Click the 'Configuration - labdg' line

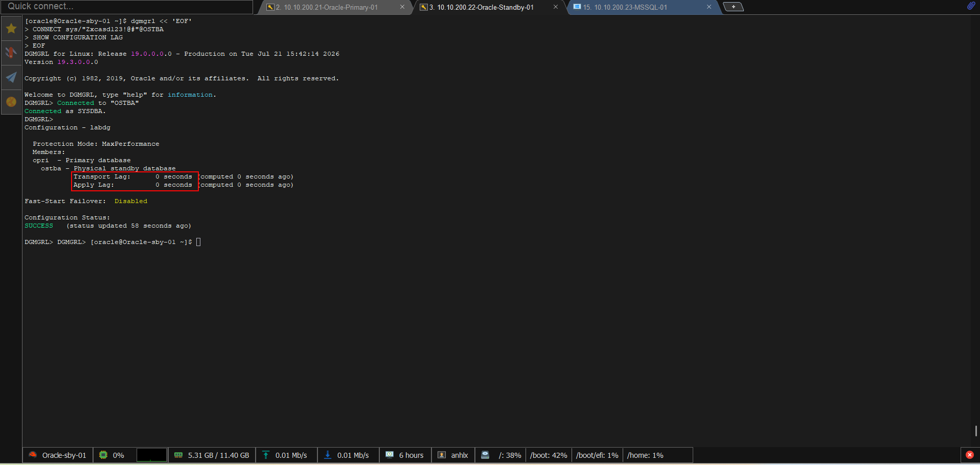pos(67,127)
